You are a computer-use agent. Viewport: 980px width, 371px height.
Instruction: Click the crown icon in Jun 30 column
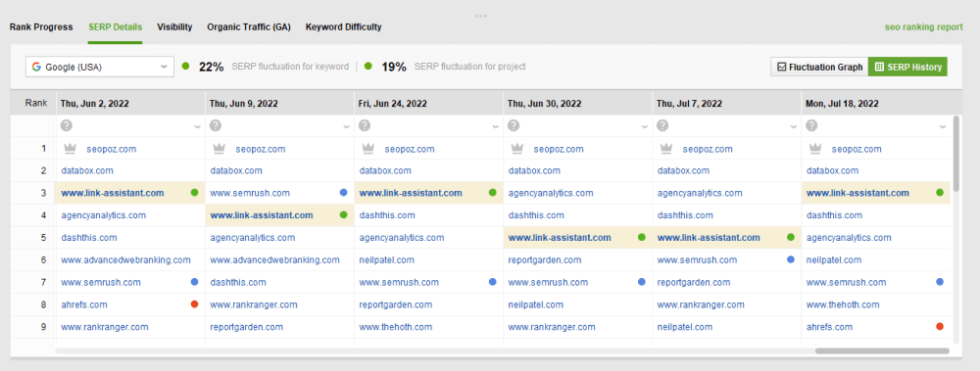pyautogui.click(x=516, y=149)
